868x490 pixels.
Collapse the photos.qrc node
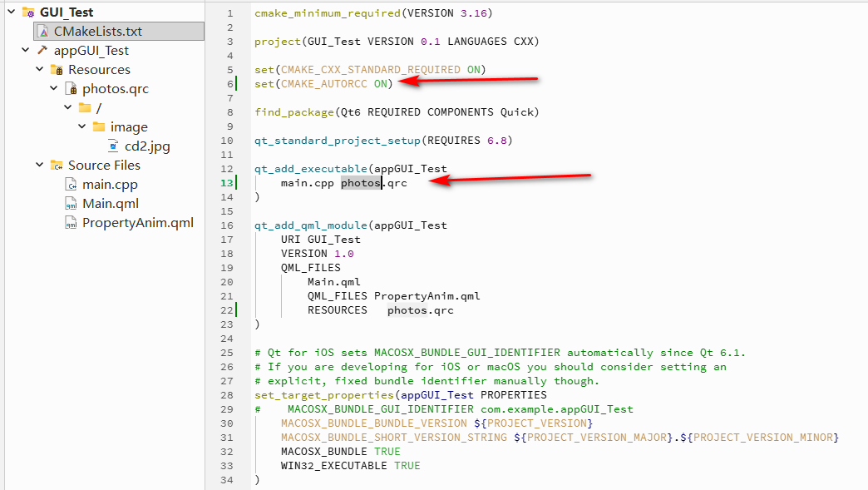pos(54,88)
